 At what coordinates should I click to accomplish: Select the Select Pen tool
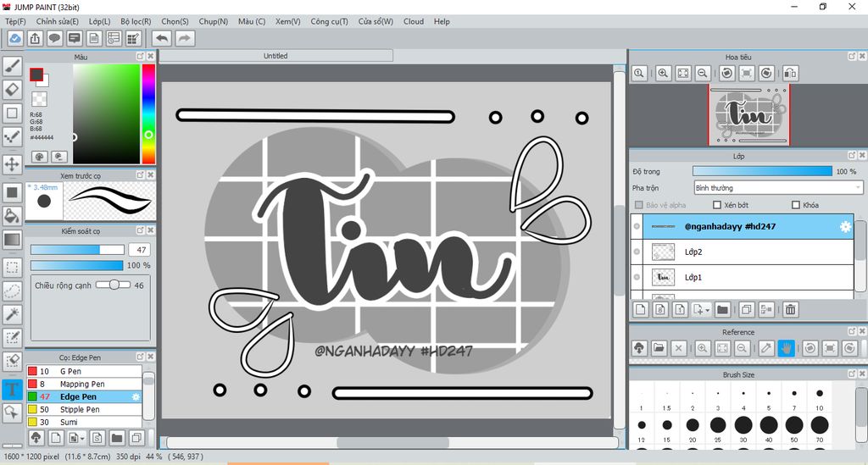point(12,337)
